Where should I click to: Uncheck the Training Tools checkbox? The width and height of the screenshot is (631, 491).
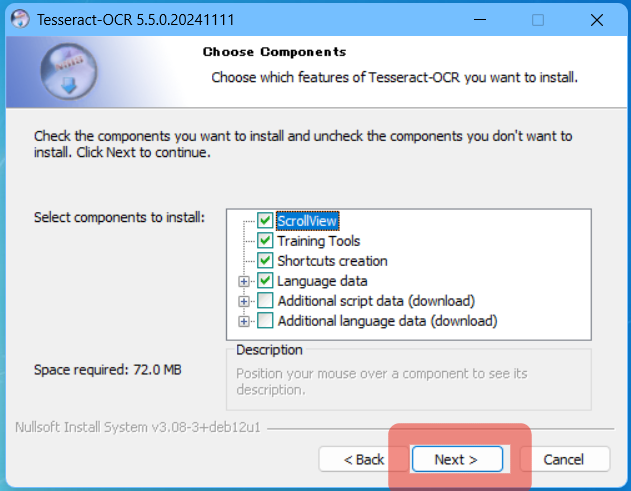265,241
